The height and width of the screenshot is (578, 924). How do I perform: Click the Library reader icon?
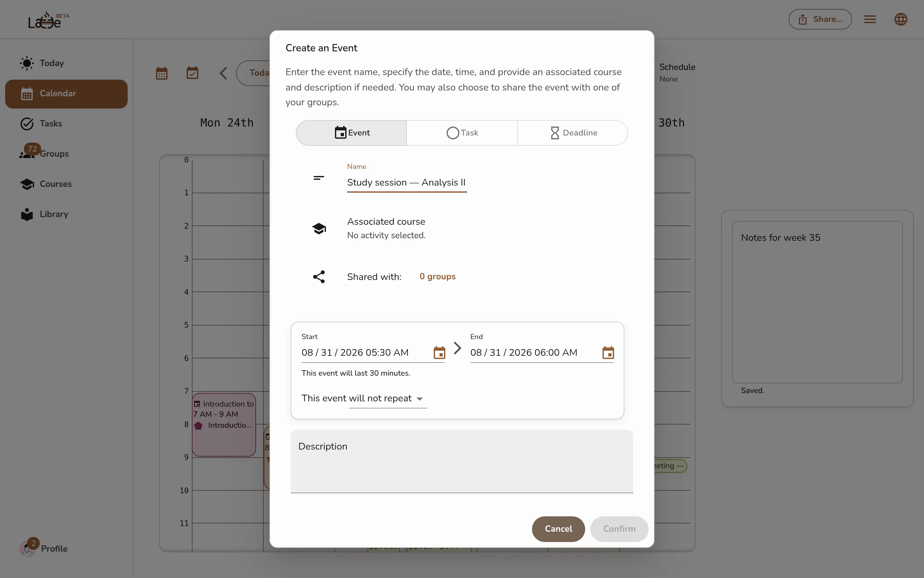point(27,214)
